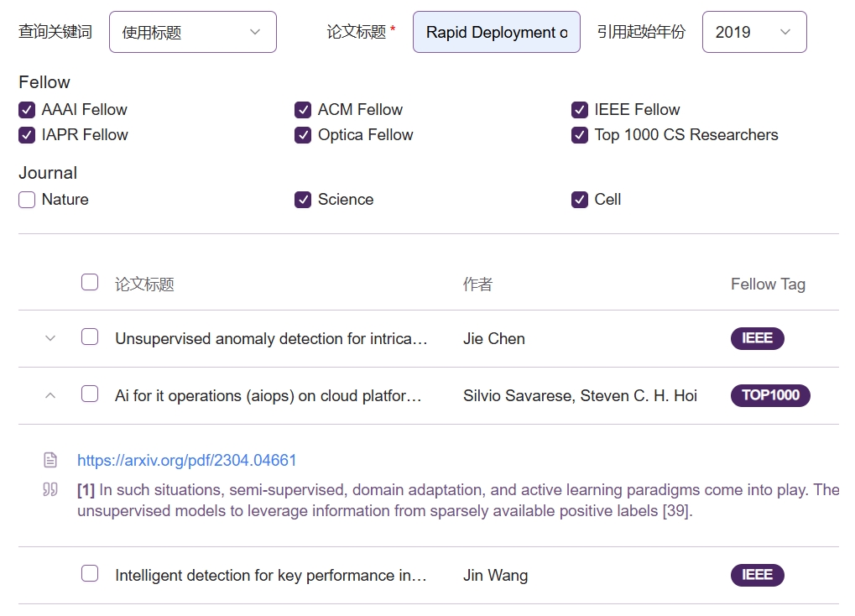Click the TOP1000 fellow tag badge
This screenshot has width=855, height=616.
click(x=769, y=395)
